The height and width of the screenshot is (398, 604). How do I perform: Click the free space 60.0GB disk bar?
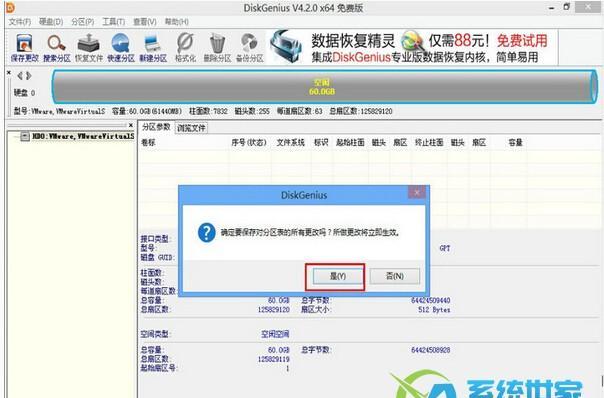click(324, 87)
